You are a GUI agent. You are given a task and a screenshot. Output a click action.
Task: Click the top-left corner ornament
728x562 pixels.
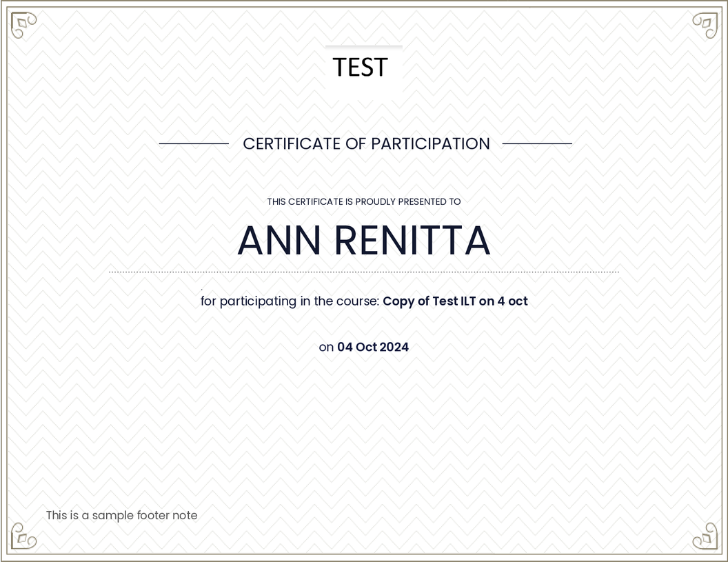point(23,25)
